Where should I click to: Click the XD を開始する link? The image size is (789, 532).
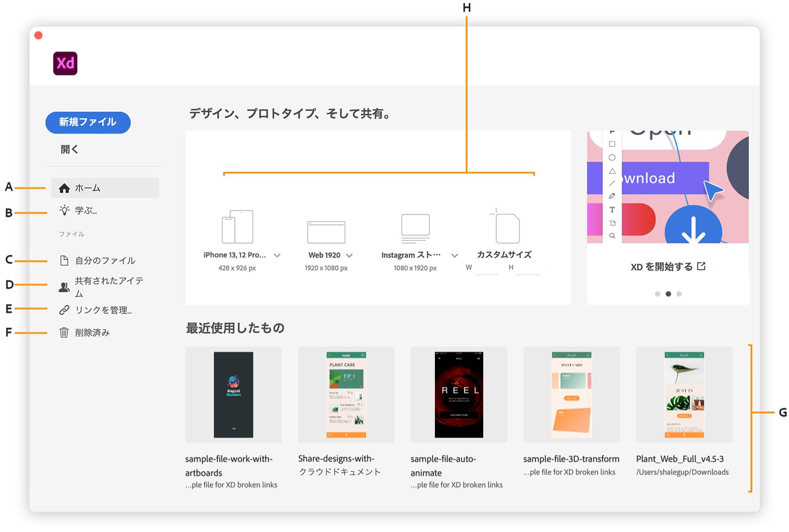click(667, 266)
